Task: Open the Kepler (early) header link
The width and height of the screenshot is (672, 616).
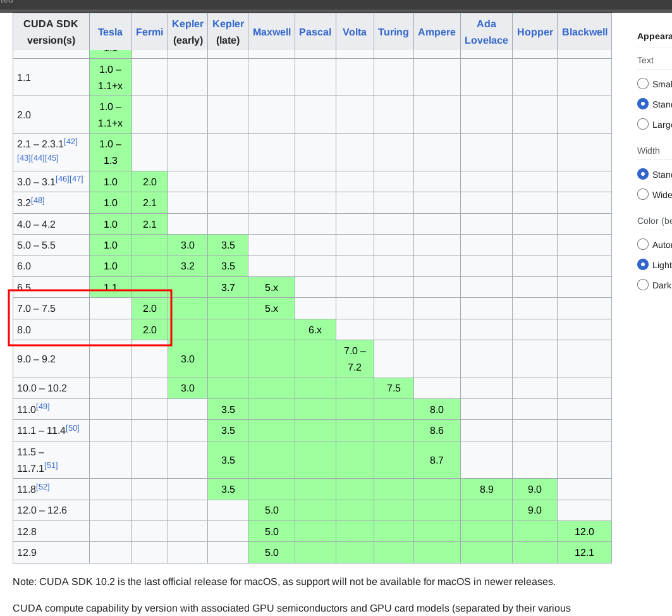Action: [x=188, y=24]
